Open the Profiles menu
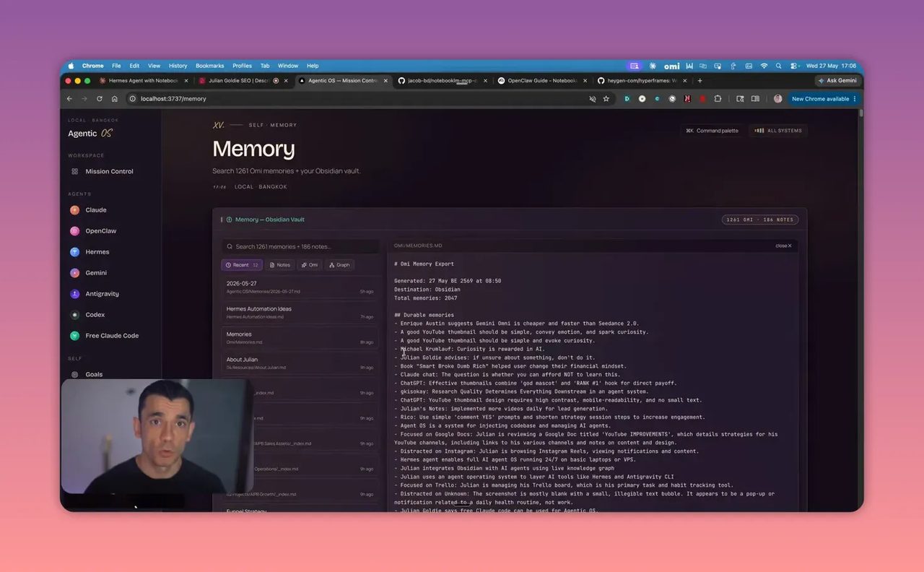This screenshot has width=924, height=572. 242,66
